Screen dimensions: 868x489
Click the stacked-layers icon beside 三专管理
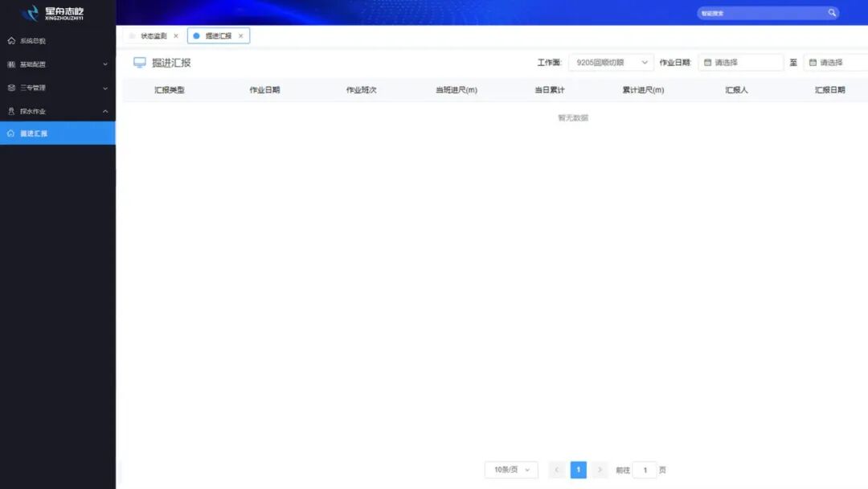pos(10,88)
